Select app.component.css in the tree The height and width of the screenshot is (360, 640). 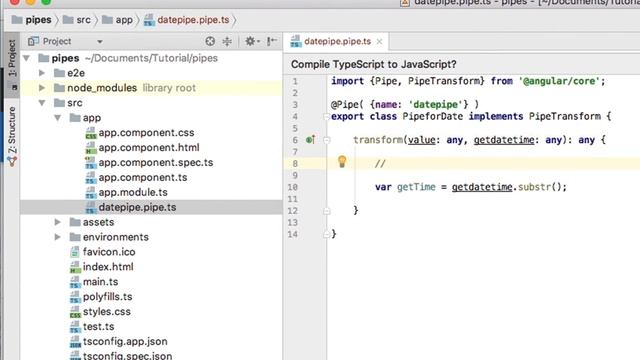[146, 133]
